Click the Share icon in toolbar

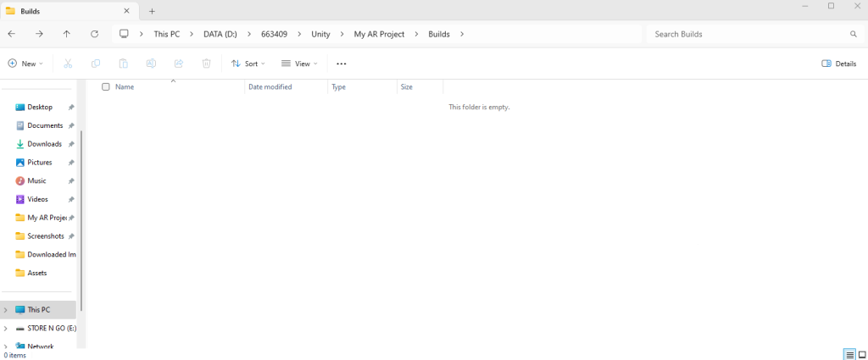coord(179,64)
